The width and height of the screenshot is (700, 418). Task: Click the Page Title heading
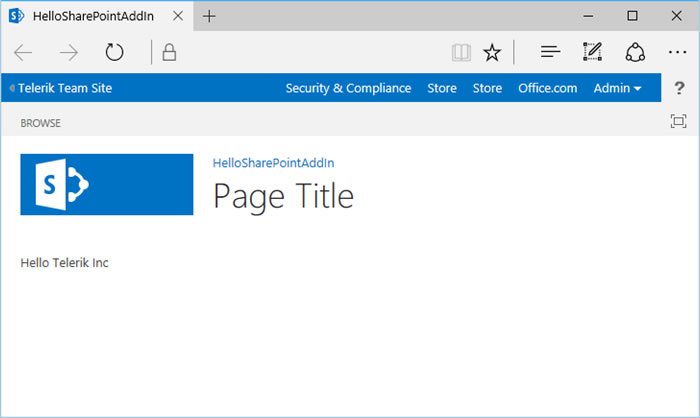tap(283, 197)
